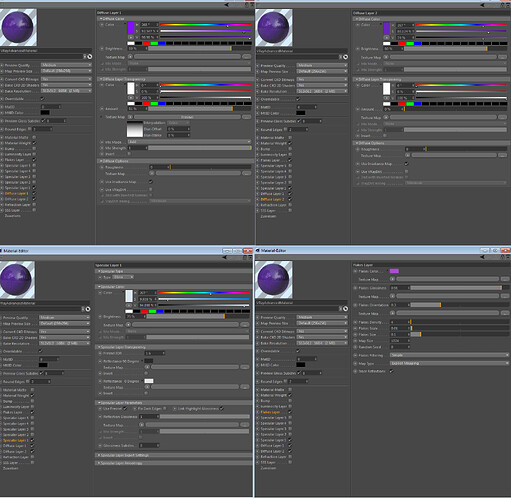Enable Bump layer checkbox in Diffuse Layer 1 window

click(34, 149)
